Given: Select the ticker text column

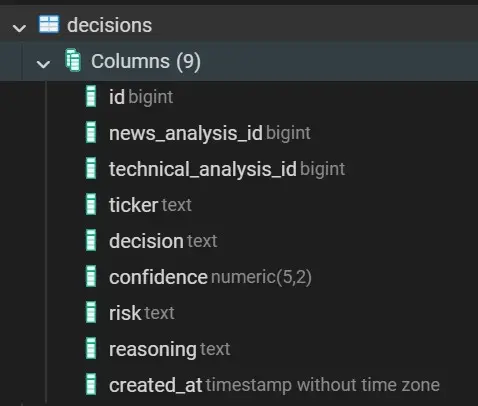Looking at the screenshot, I should click(150, 205).
